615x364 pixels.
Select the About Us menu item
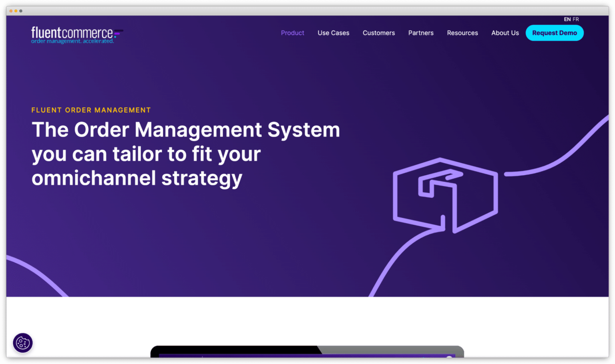[x=505, y=33]
